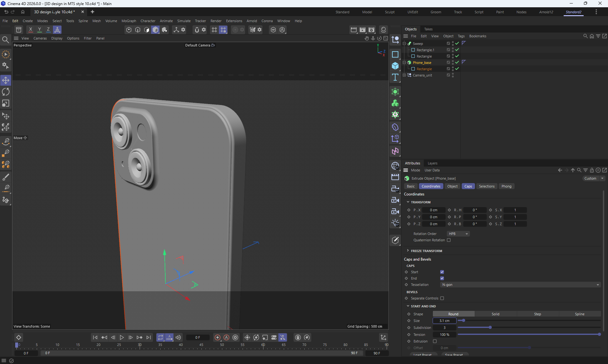608x364 pixels.
Task: Toggle X-axis lock icon
Action: [x=30, y=30]
